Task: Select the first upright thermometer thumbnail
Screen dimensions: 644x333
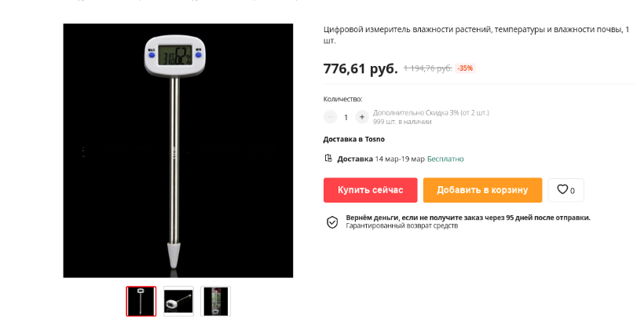Action: coord(141,301)
